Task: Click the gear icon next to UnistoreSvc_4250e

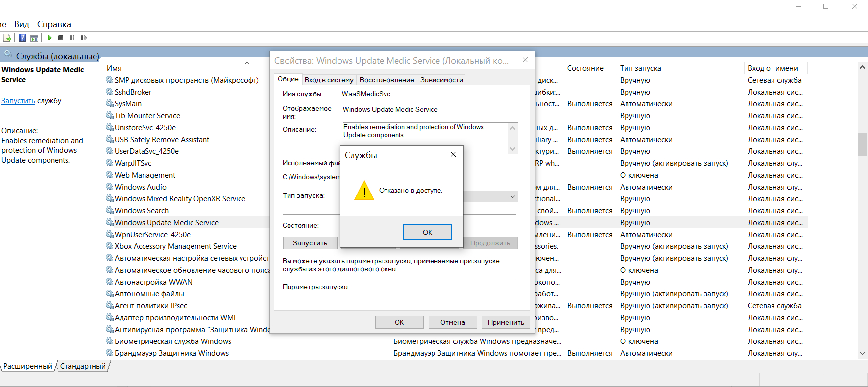Action: (x=109, y=127)
